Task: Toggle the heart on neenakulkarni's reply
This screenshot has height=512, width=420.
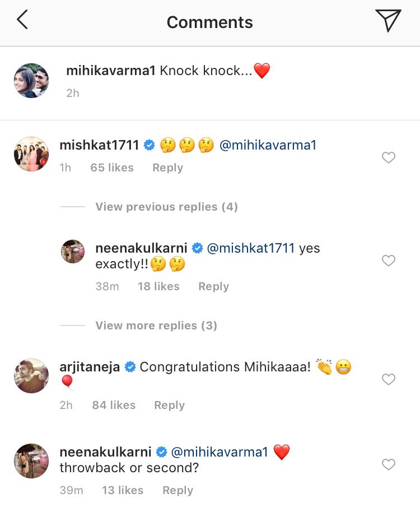Action: pos(389,260)
